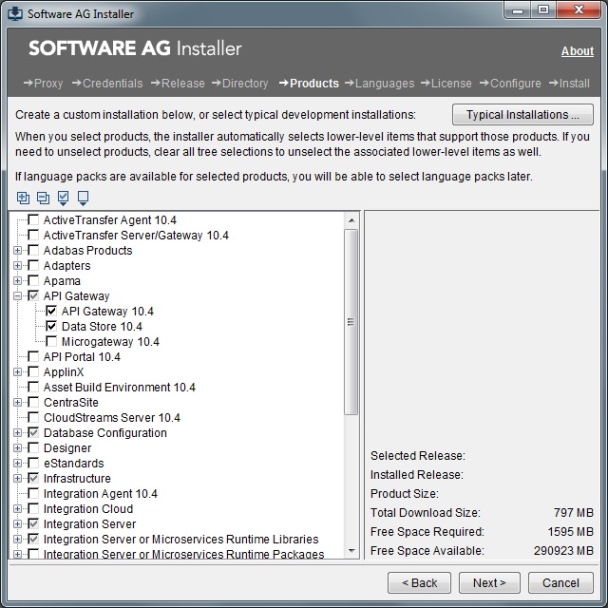Go to the License wizard step

coord(446,83)
